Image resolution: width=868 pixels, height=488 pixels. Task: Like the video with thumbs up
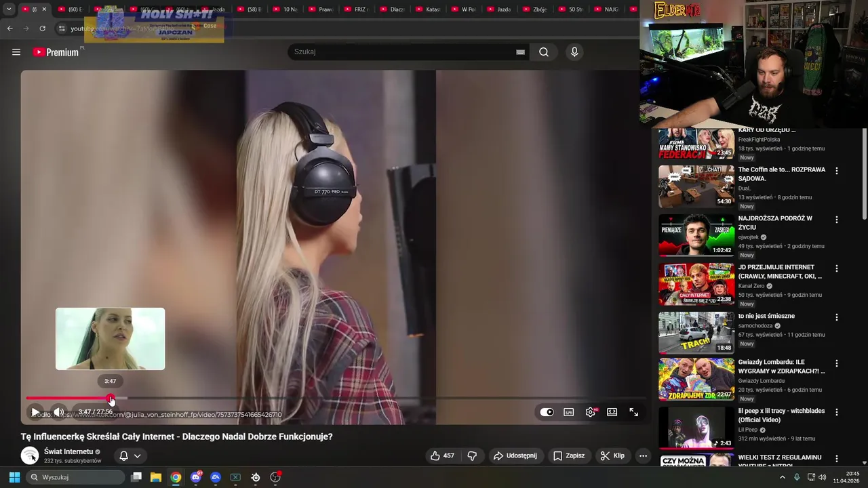(442, 456)
